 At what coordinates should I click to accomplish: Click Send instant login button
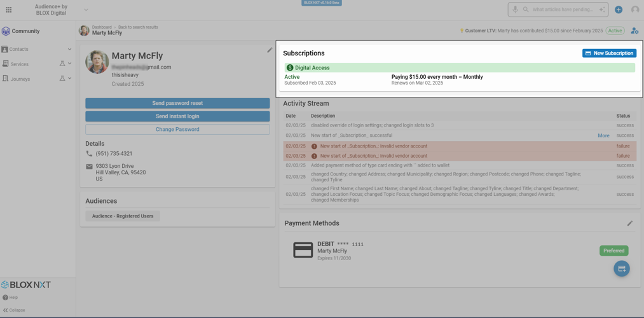[177, 116]
